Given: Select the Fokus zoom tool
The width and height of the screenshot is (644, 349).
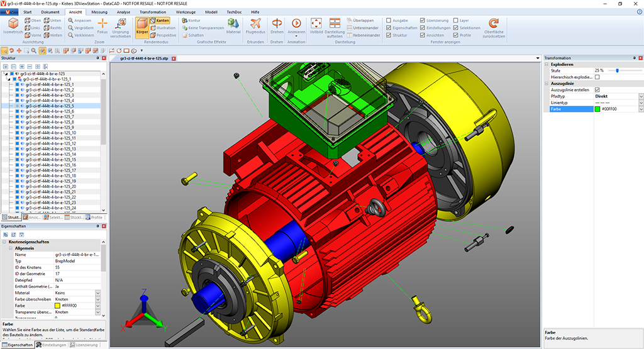Looking at the screenshot, I should point(103,25).
